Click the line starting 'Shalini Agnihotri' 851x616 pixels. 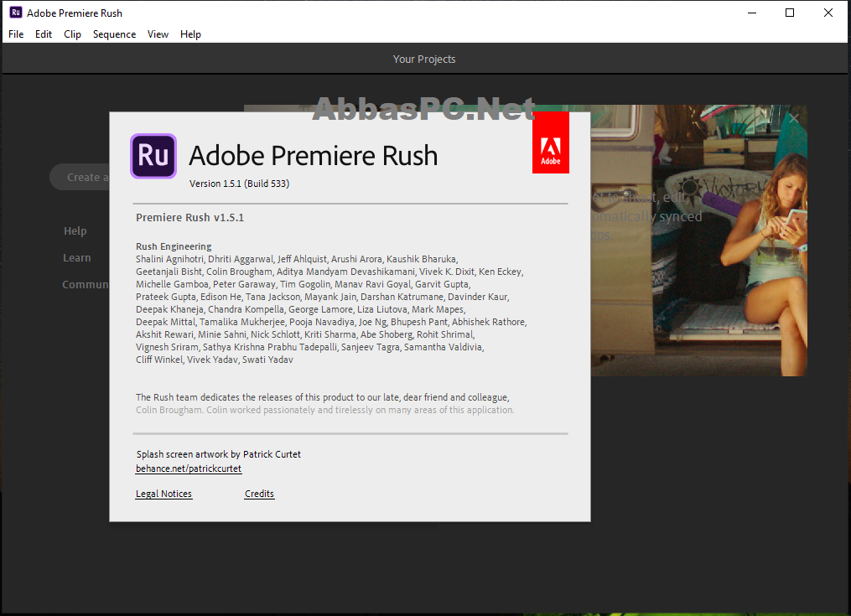tap(297, 259)
